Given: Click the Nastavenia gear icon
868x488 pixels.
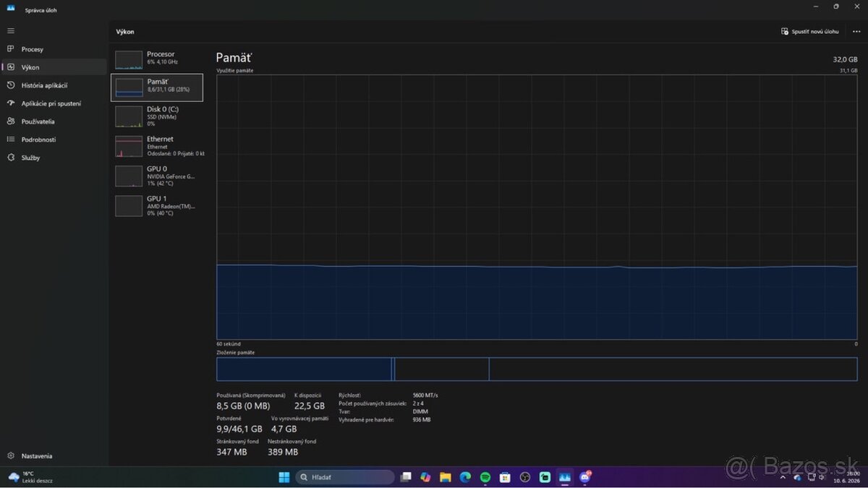Looking at the screenshot, I should coord(11,456).
